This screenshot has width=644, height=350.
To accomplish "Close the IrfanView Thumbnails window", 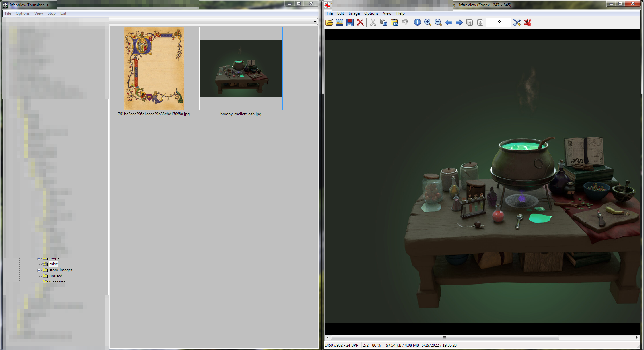I will 311,3.
